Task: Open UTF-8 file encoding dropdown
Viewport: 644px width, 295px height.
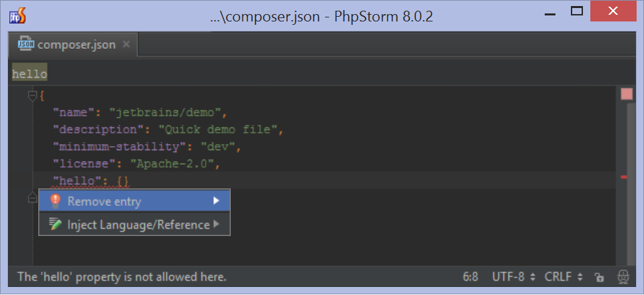Action: click(x=513, y=277)
